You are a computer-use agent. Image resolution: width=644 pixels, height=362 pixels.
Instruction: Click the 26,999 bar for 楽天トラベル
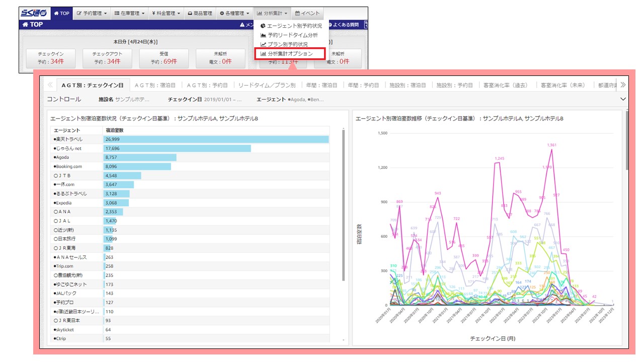(216, 139)
